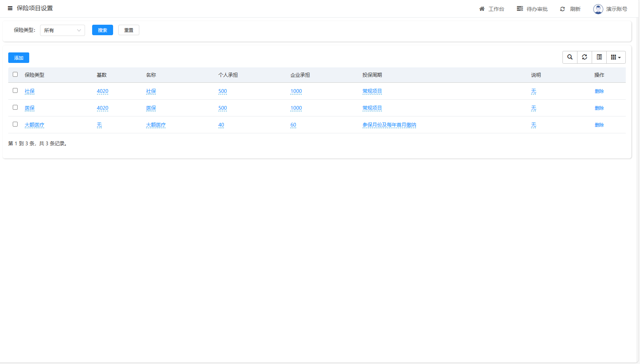Screen dimensions: 640x364
Task: Select the 大额医疗 row checkbox
Action: (x=15, y=124)
